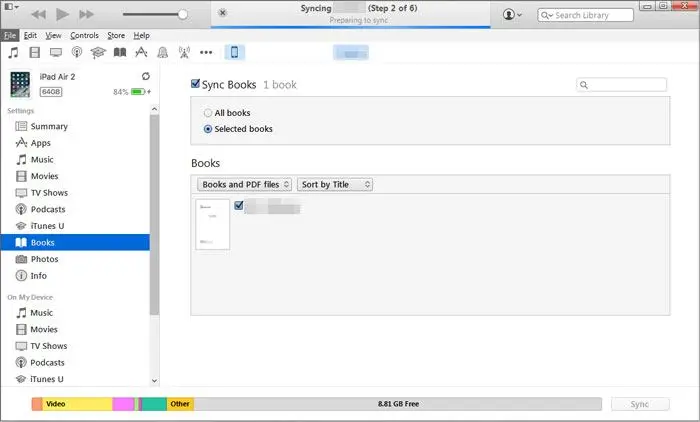Open the Controls menu
Viewport: 700px width, 422px height.
pos(84,35)
